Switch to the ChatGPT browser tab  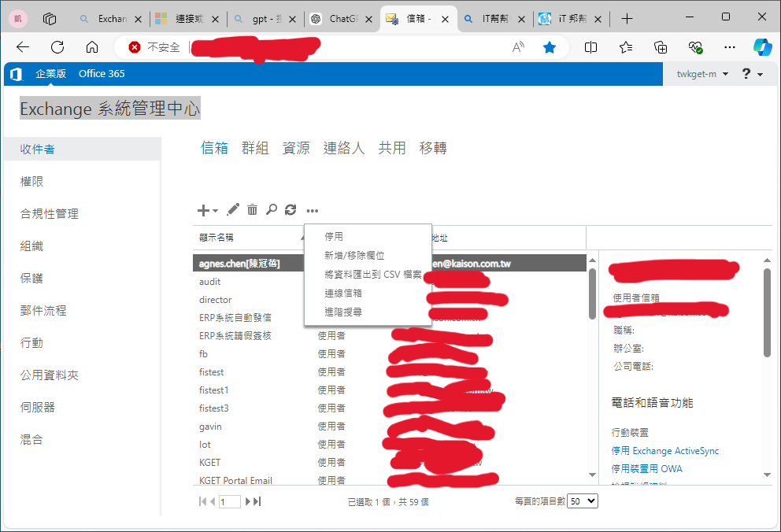pyautogui.click(x=341, y=19)
